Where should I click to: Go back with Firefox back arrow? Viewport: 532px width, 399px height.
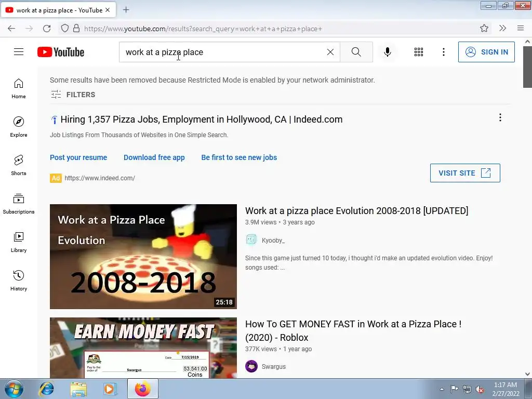[x=11, y=29]
